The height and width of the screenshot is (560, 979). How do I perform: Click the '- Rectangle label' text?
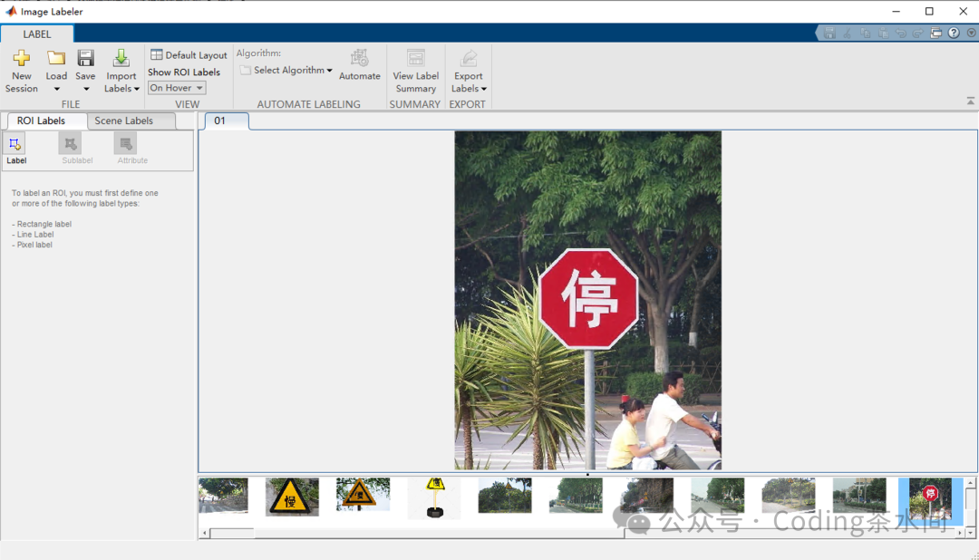click(42, 224)
